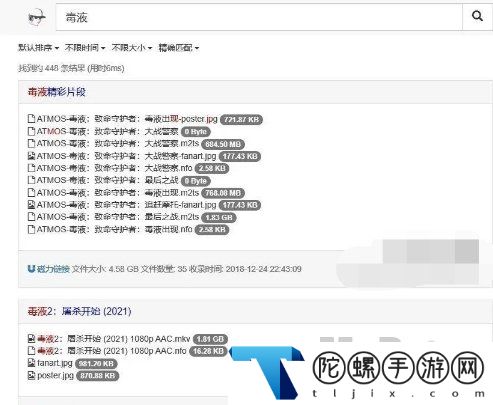Click file icon beside 大战警察.m2ts
This screenshot has height=405, width=493.
[31, 143]
